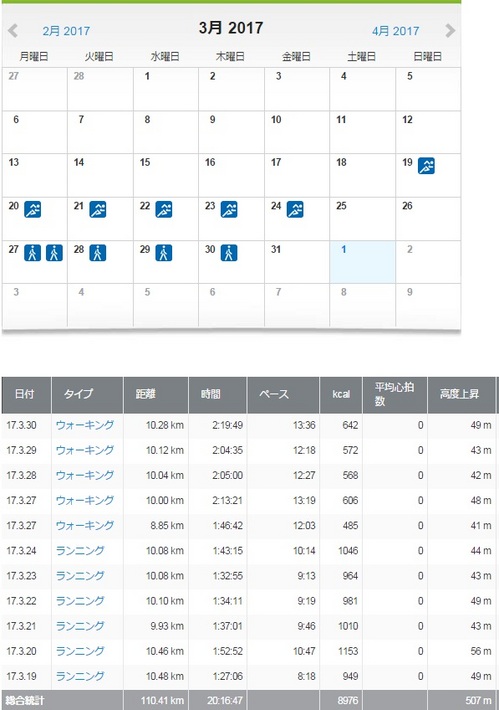Select the highlighted April 1 calendar cell

(x=362, y=262)
